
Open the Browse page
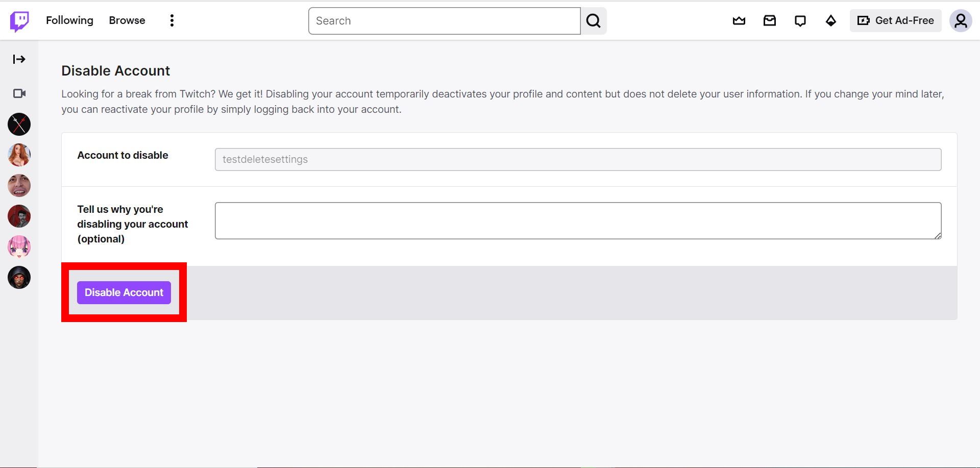pyautogui.click(x=127, y=20)
